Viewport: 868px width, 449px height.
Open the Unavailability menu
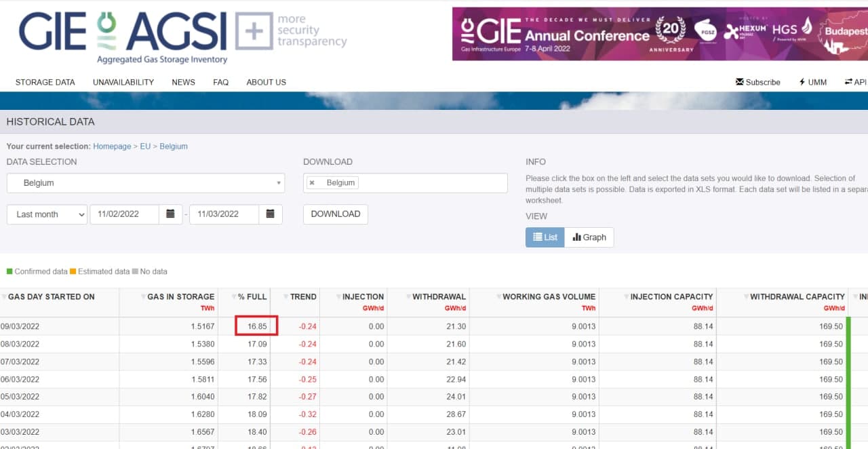point(123,82)
